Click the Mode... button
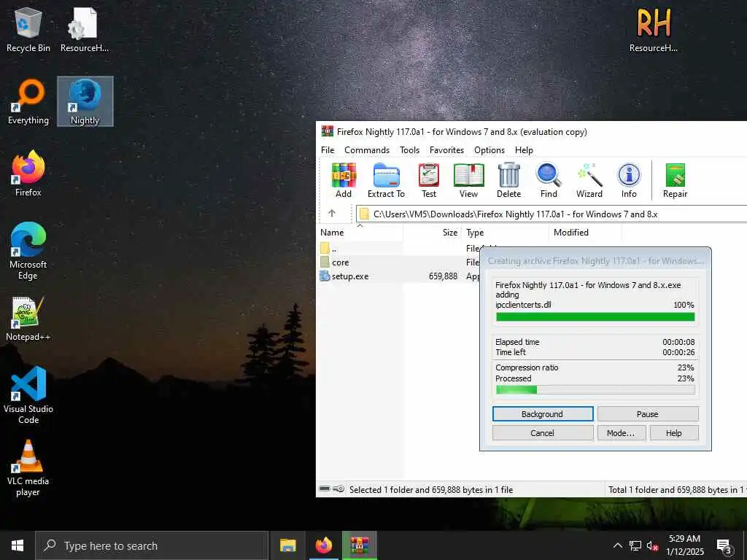This screenshot has height=560, width=747. (621, 433)
